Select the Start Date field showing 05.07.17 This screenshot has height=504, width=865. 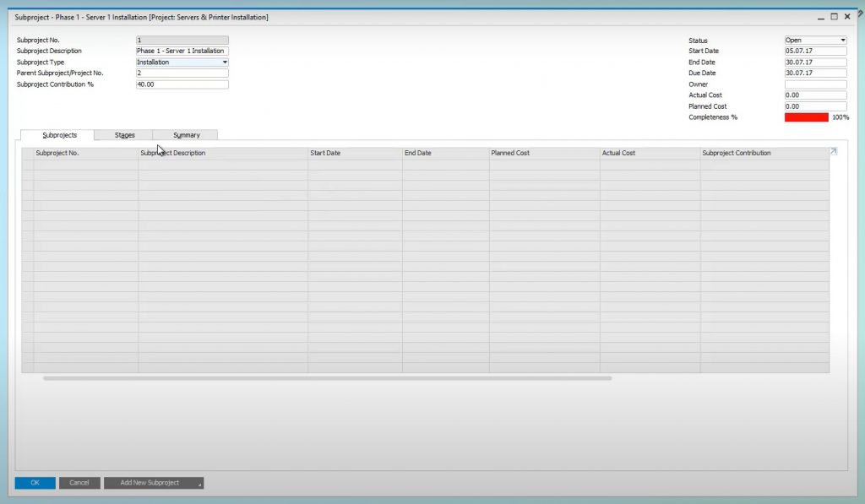click(x=815, y=51)
